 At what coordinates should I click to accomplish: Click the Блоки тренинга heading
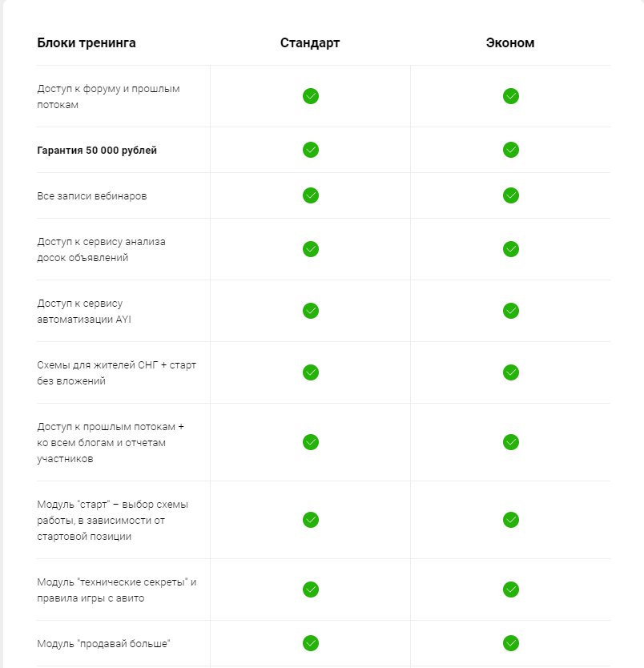pyautogui.click(x=87, y=43)
